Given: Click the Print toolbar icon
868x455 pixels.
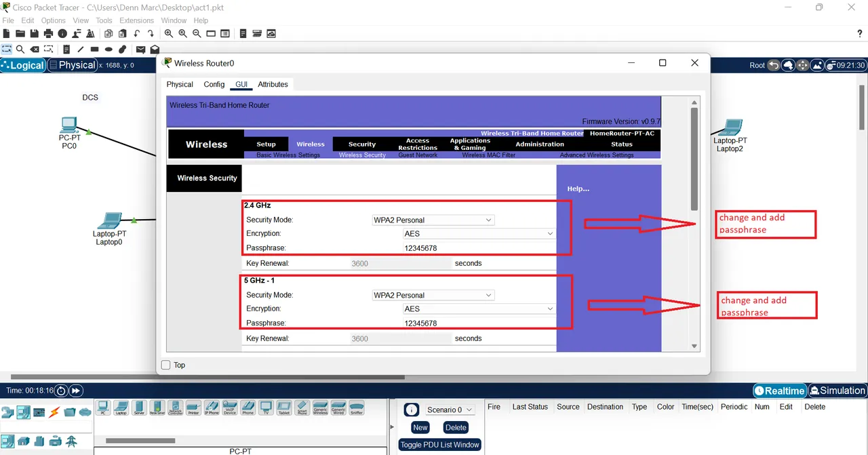Looking at the screenshot, I should click(48, 33).
